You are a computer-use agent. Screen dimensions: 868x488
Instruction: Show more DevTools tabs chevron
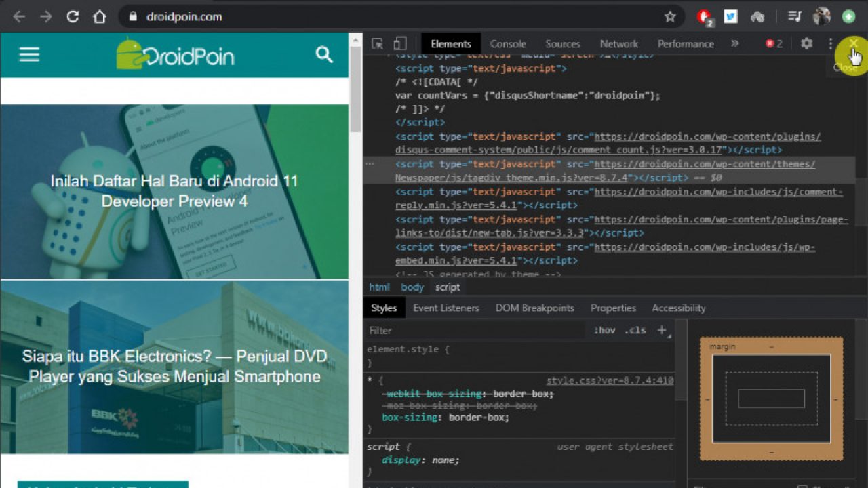coord(734,43)
